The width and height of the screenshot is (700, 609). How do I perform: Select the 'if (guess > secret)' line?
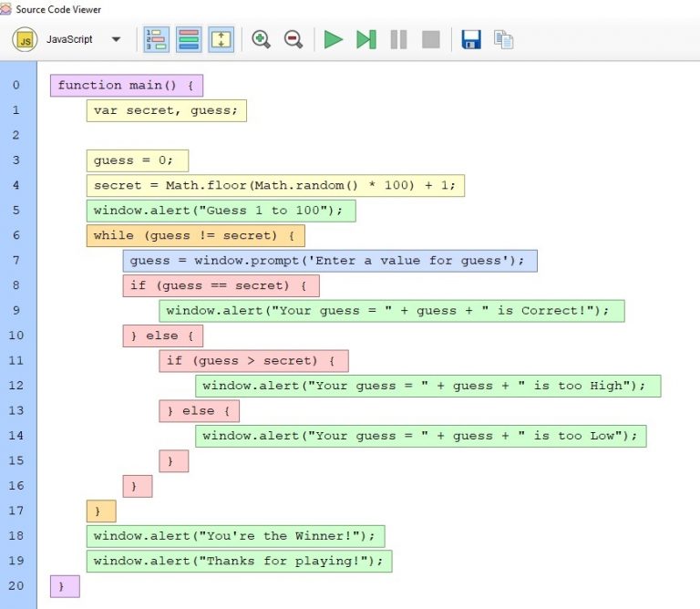coord(253,360)
